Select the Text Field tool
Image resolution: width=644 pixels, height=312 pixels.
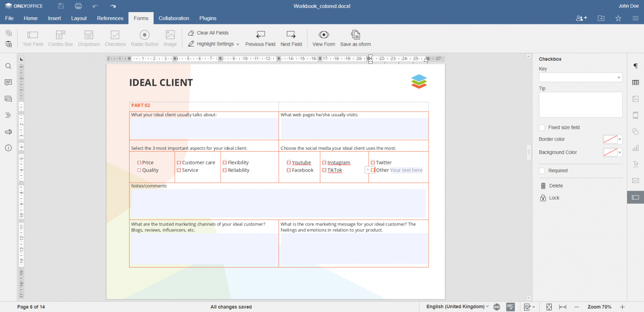coord(32,37)
